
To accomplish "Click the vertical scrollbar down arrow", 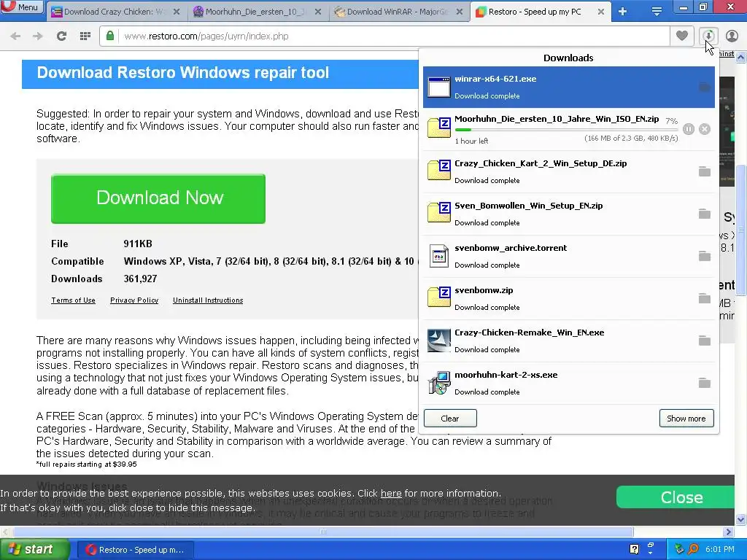I will (741, 519).
